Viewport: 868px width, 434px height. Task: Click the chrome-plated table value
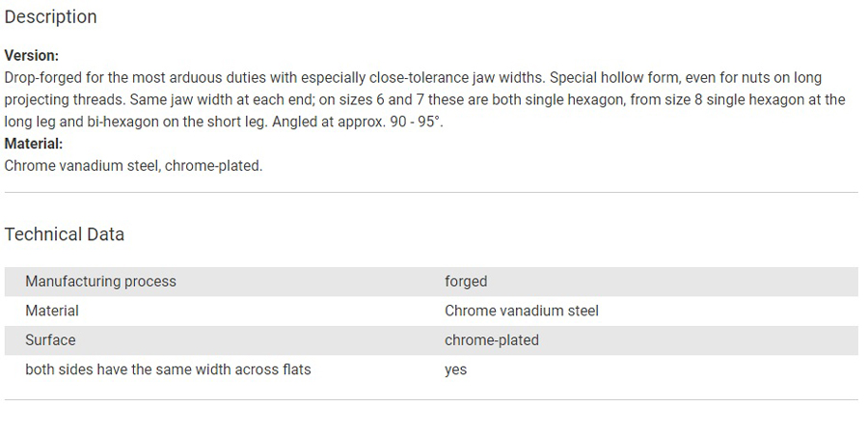pos(492,339)
